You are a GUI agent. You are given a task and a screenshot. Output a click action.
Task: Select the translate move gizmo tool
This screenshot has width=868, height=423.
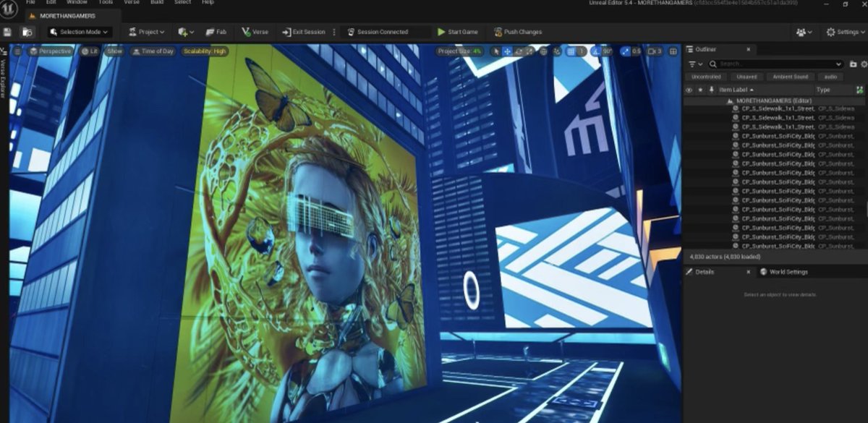coord(507,51)
